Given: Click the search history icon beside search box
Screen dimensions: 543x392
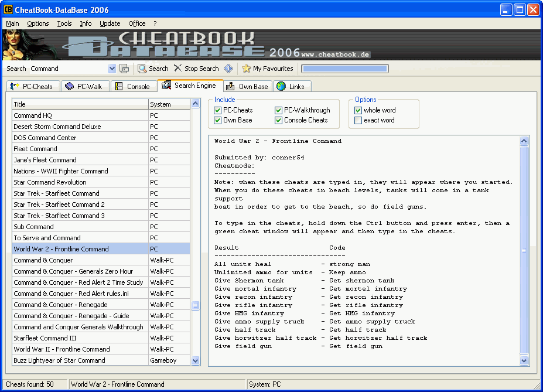Looking at the screenshot, I should (124, 69).
